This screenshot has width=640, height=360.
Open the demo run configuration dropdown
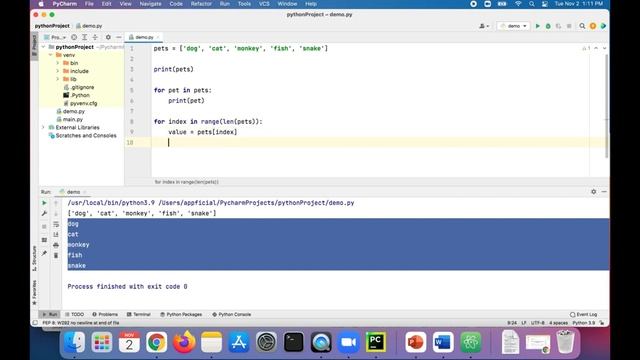tap(513, 26)
